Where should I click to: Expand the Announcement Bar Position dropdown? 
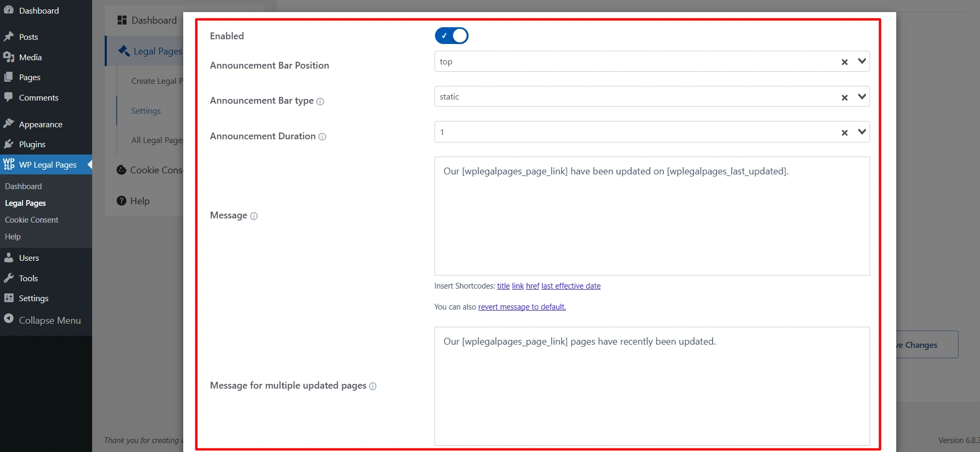tap(862, 61)
